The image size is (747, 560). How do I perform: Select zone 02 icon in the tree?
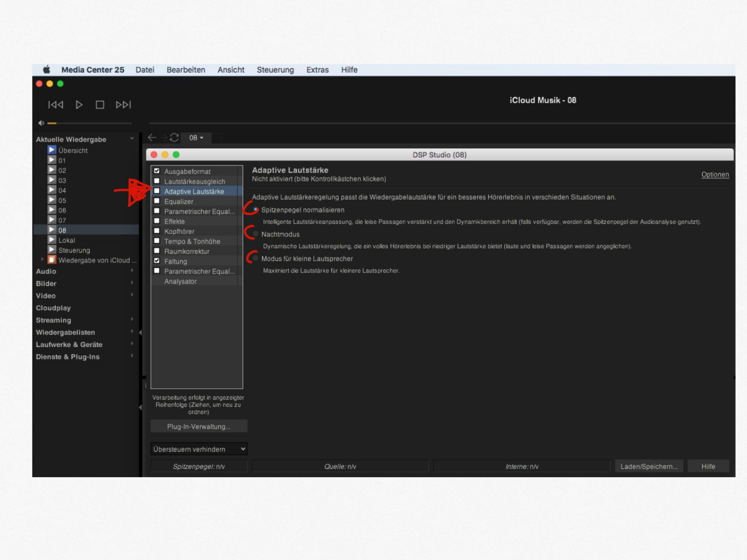click(51, 170)
